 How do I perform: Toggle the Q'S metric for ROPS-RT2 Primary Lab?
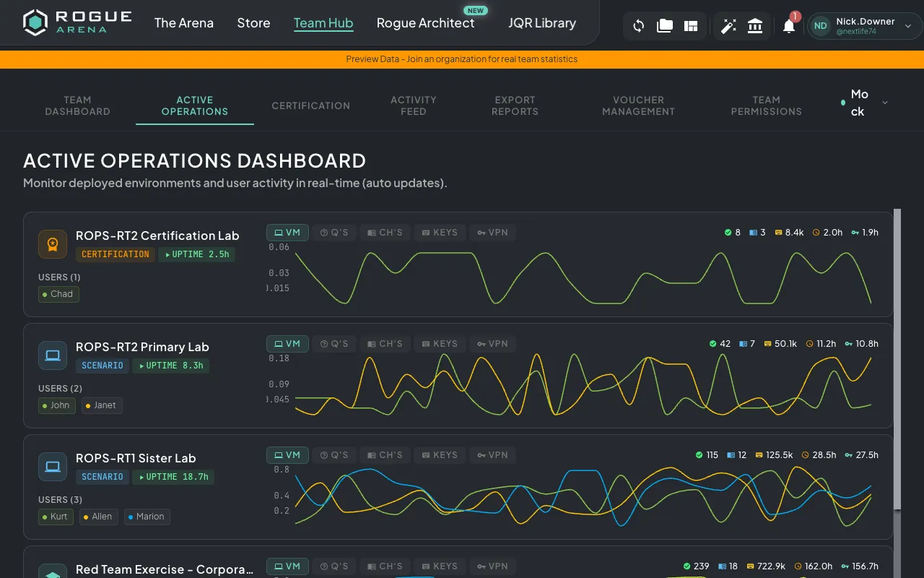pyautogui.click(x=334, y=343)
